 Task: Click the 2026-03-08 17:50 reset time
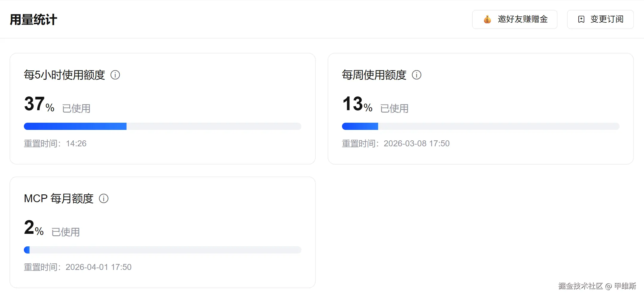tap(417, 144)
